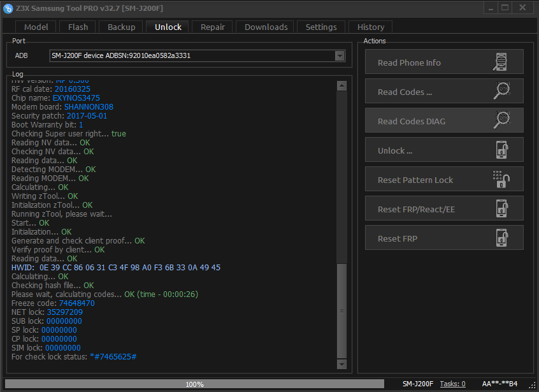Click the log vertical scrollbar thumb
Screen dimensions: 539x392
point(341,311)
